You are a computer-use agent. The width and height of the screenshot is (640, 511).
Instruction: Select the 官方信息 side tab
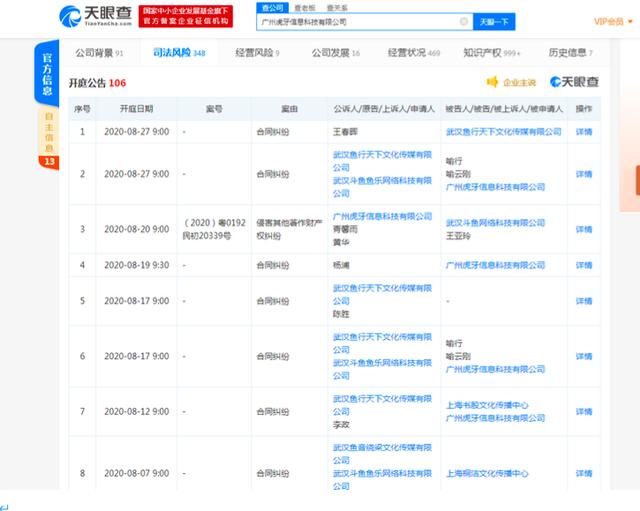point(47,73)
